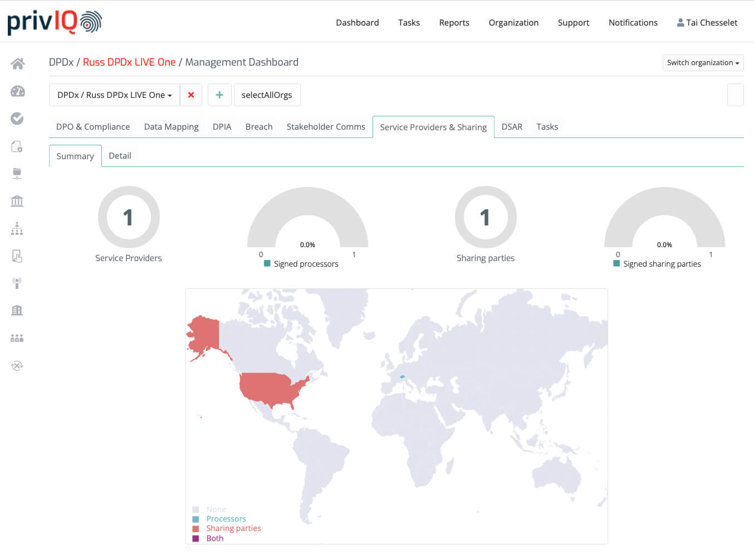
Task: Click the Sharing parties count ring
Action: (x=486, y=217)
